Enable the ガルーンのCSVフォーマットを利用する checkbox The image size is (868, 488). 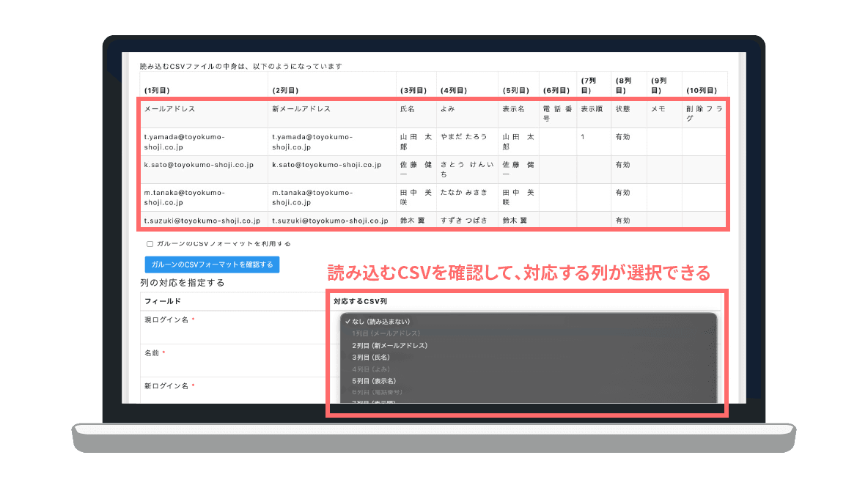point(150,244)
